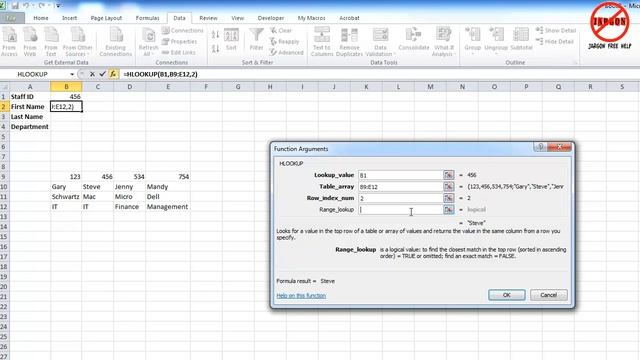The image size is (640, 360).
Task: Click Save icon in Quick Access toolbar
Action: tap(15, 6)
